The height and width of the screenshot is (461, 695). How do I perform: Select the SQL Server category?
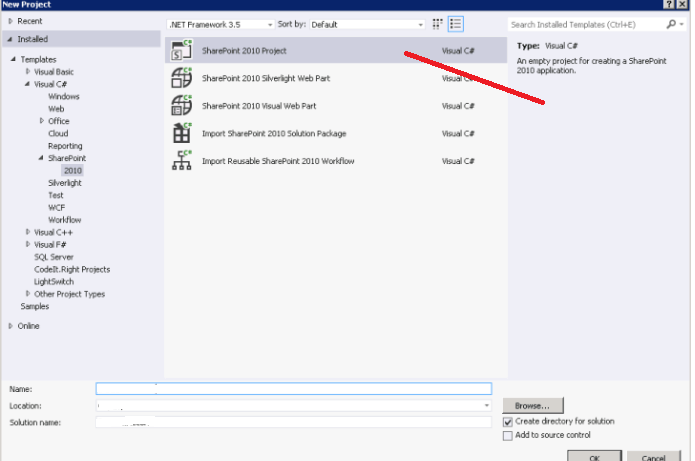[54, 257]
